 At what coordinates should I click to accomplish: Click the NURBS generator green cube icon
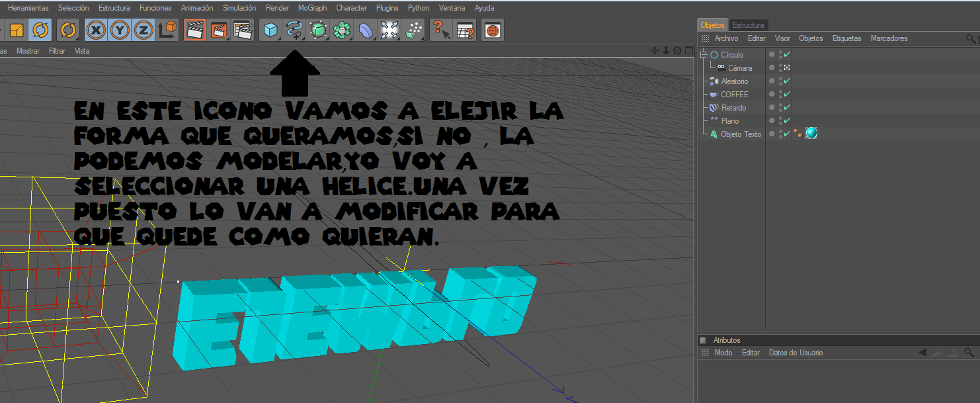click(x=318, y=30)
